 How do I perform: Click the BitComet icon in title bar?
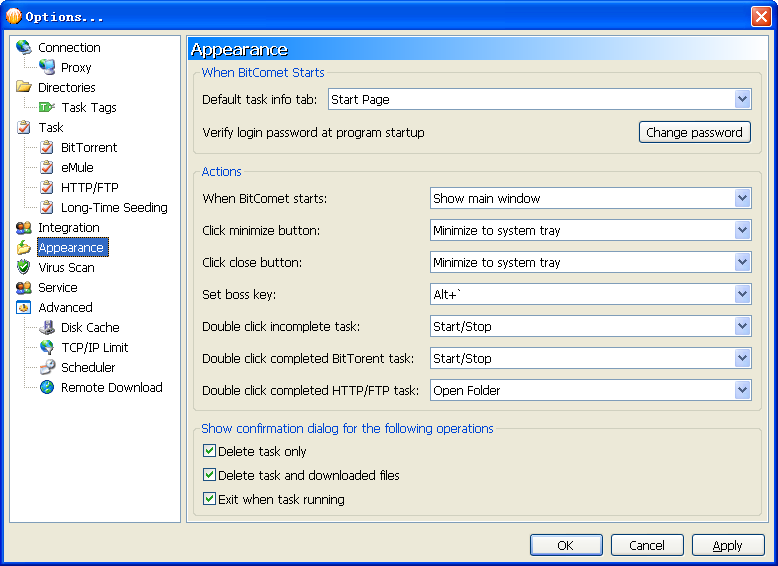pyautogui.click(x=13, y=16)
